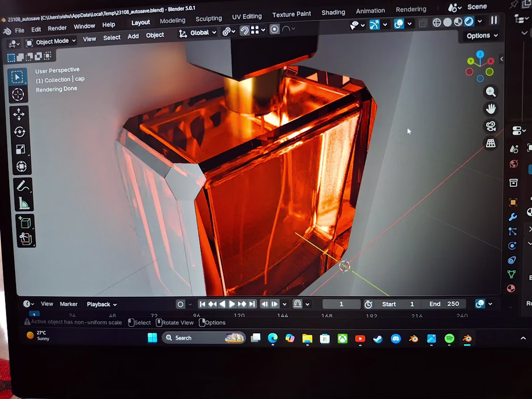Play the animation forward

(x=232, y=304)
